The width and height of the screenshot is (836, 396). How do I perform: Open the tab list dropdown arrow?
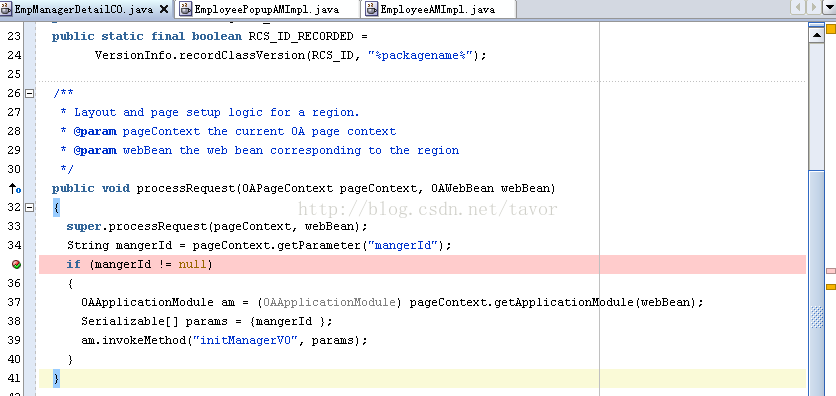829,7
